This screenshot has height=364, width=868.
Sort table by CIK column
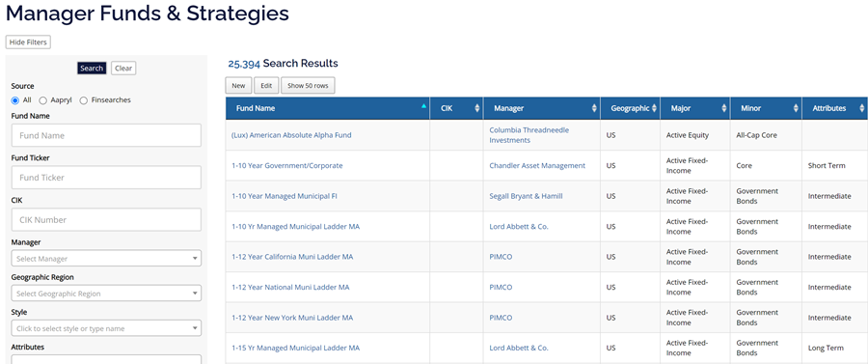(457, 108)
